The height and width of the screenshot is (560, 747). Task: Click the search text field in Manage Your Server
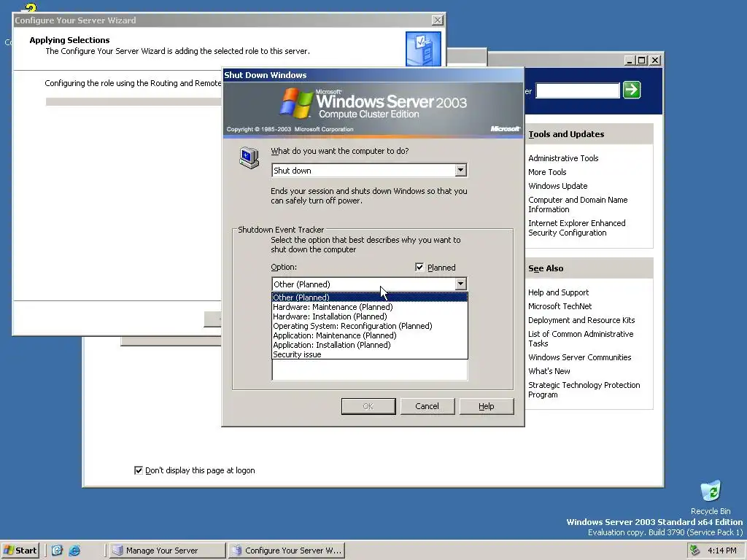point(578,90)
